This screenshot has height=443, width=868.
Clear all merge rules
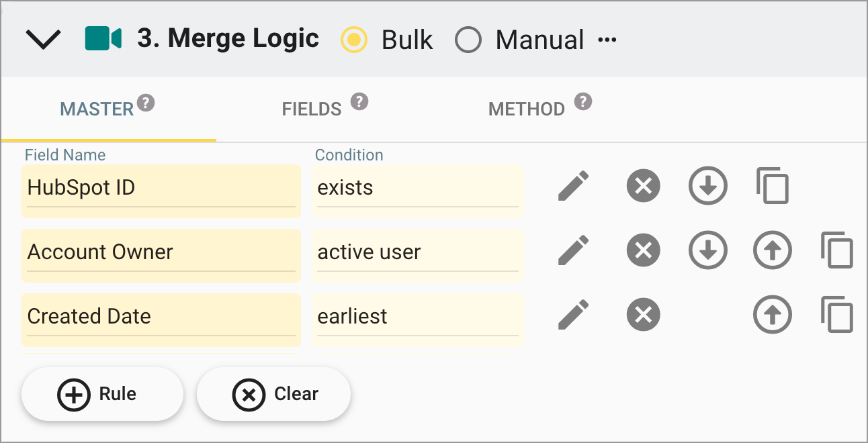click(273, 394)
